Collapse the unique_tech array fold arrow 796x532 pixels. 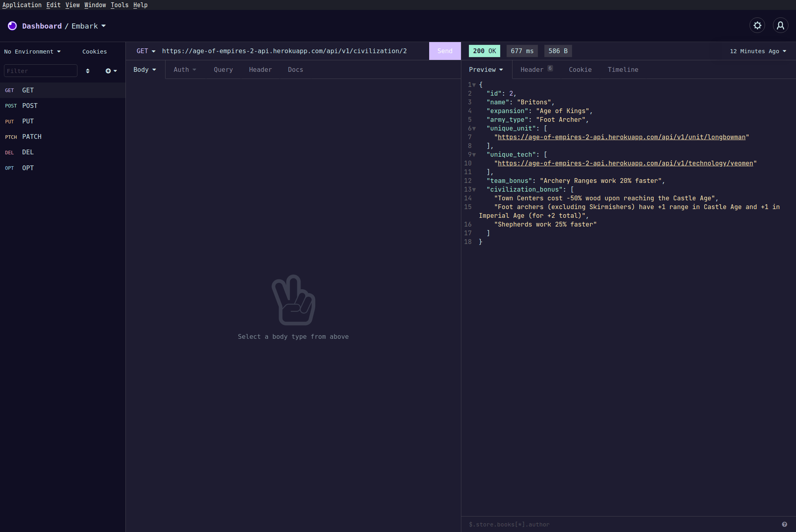474,155
